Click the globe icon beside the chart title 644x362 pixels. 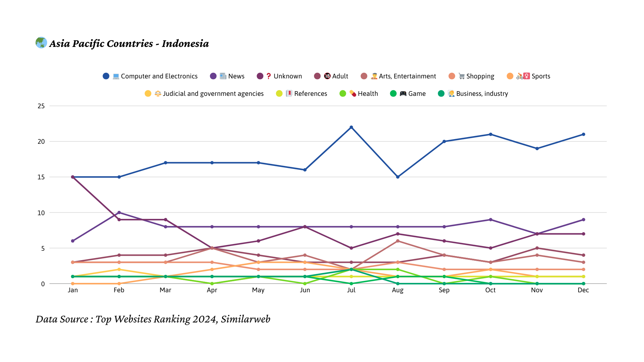(x=41, y=43)
